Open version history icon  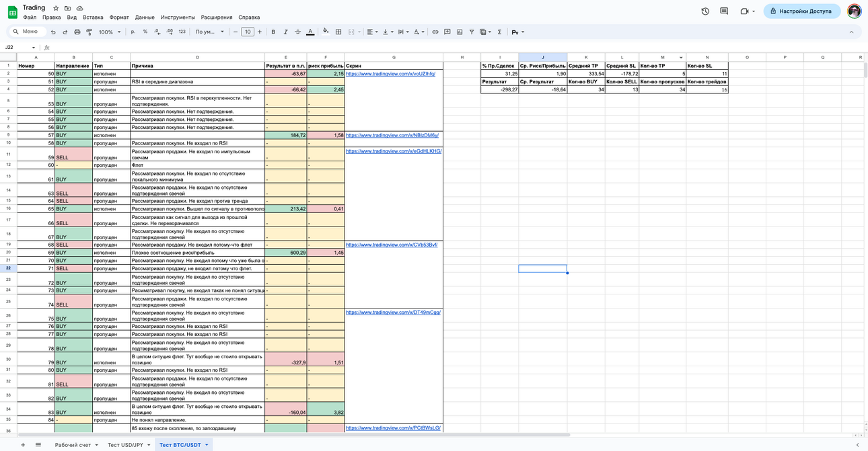pyautogui.click(x=705, y=11)
